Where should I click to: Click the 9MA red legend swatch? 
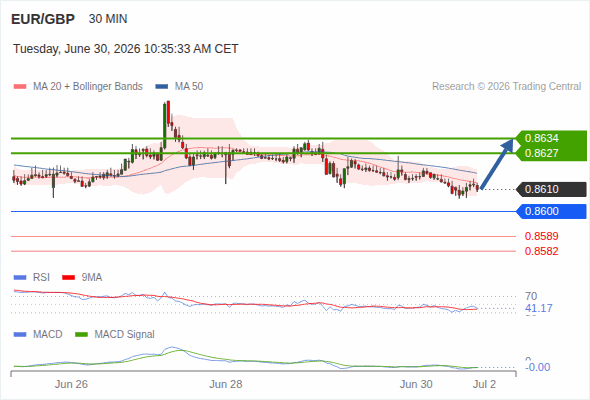[68, 278]
